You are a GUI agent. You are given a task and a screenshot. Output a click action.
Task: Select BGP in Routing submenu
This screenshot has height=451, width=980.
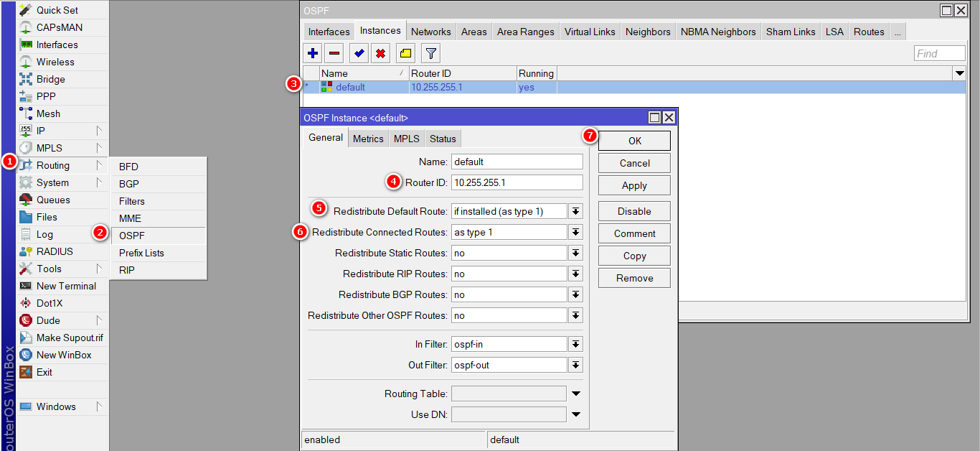pyautogui.click(x=129, y=184)
